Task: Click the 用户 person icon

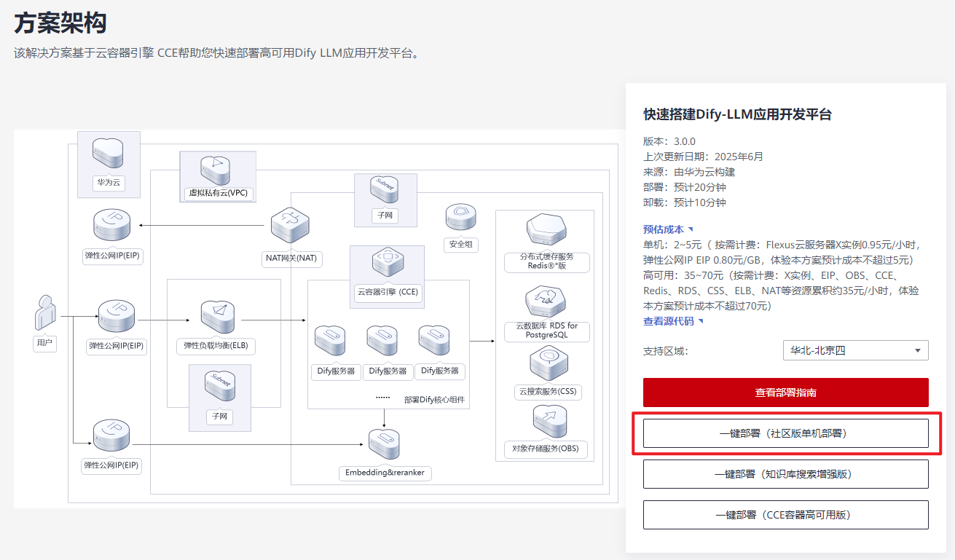Action: 44,312
